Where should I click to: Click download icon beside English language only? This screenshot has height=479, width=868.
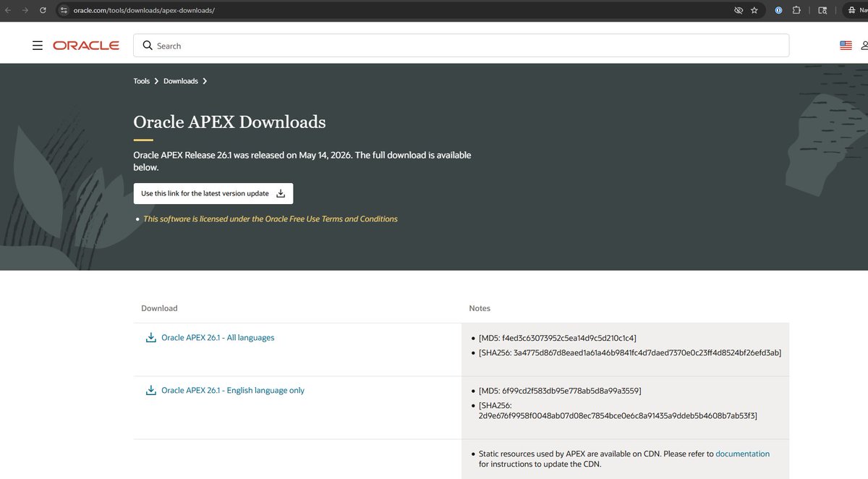click(151, 390)
